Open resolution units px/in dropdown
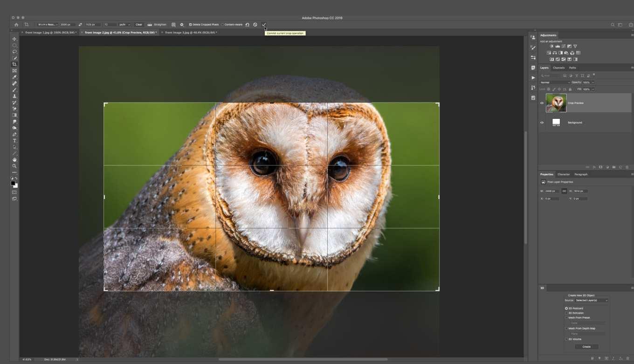 point(124,25)
